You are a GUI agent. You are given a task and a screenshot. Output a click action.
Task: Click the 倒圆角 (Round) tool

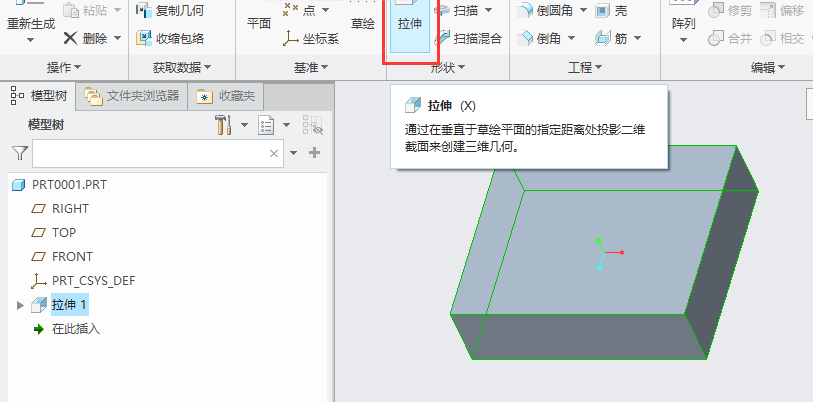pos(546,10)
